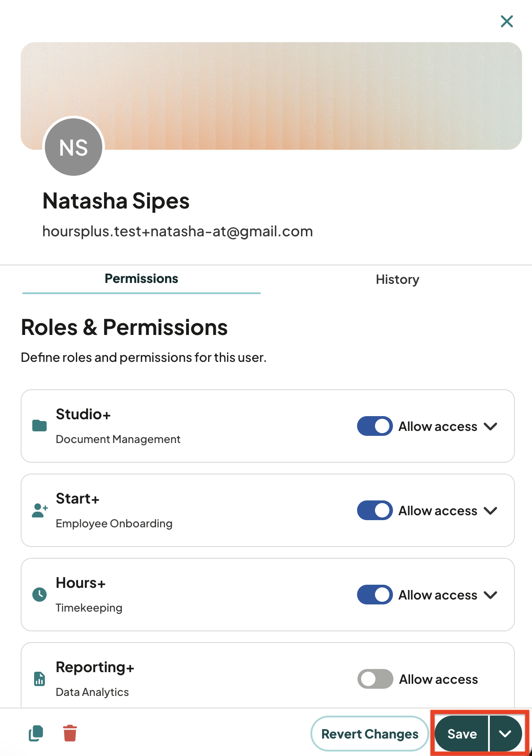Expand the Hours+ permissions chevron
Image resolution: width=532 pixels, height=756 pixels.
(491, 595)
